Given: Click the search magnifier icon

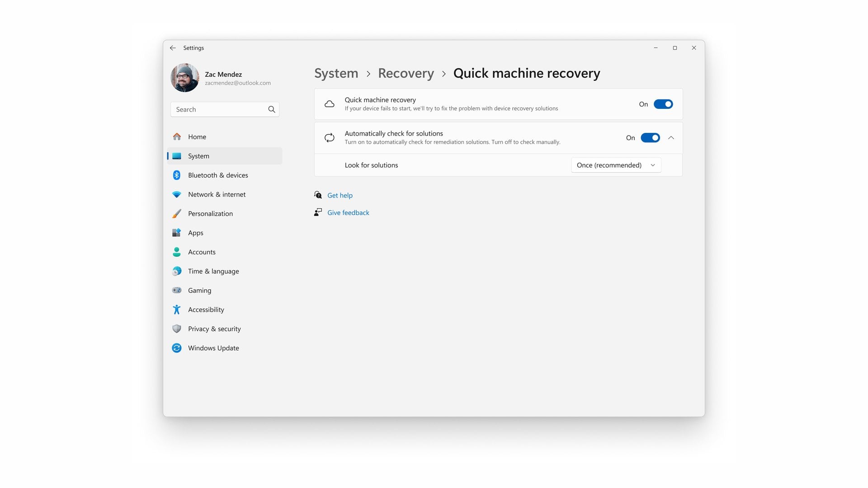Looking at the screenshot, I should tap(272, 109).
